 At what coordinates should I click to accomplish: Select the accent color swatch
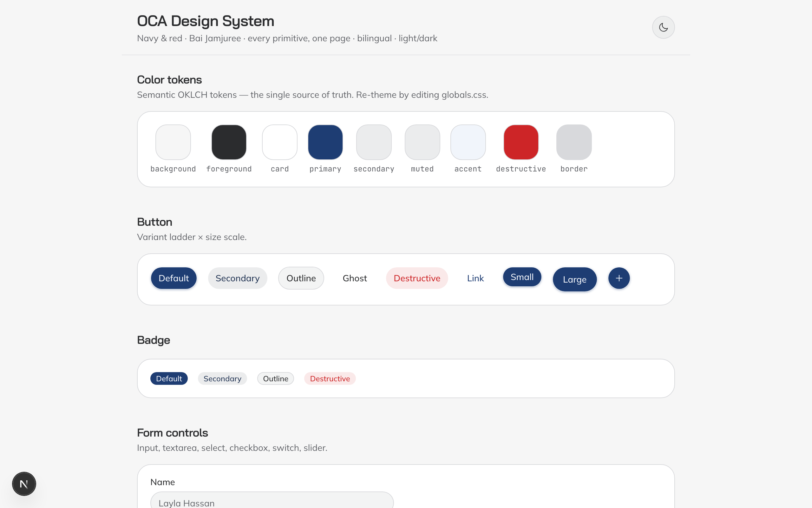468,142
